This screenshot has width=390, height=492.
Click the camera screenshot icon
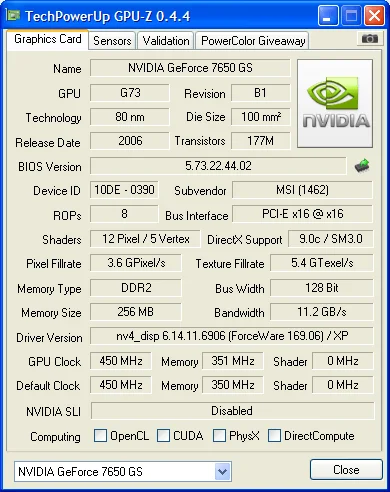click(x=370, y=39)
